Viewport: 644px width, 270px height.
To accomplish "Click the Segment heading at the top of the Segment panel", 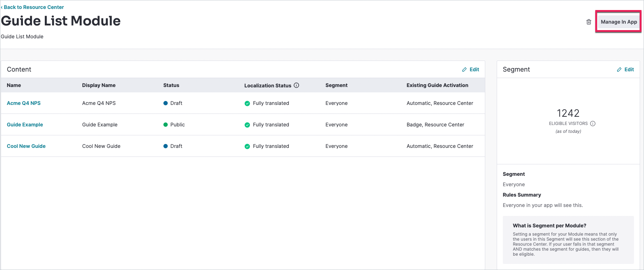I will [516, 69].
